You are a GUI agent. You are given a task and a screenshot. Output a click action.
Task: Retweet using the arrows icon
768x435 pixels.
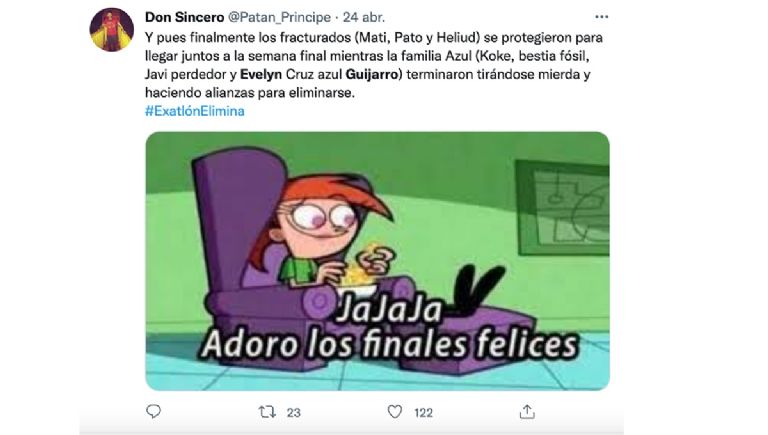[x=267, y=412]
